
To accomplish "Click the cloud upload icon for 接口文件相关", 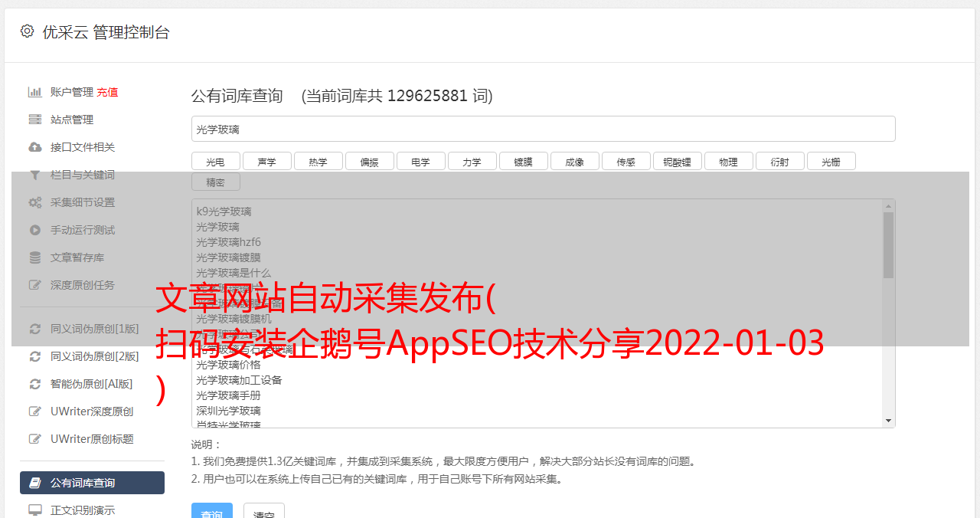I will 35,147.
